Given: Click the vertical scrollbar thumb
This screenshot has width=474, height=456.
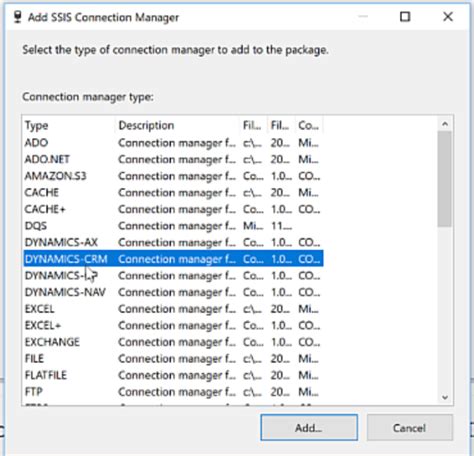Looking at the screenshot, I should (445, 179).
